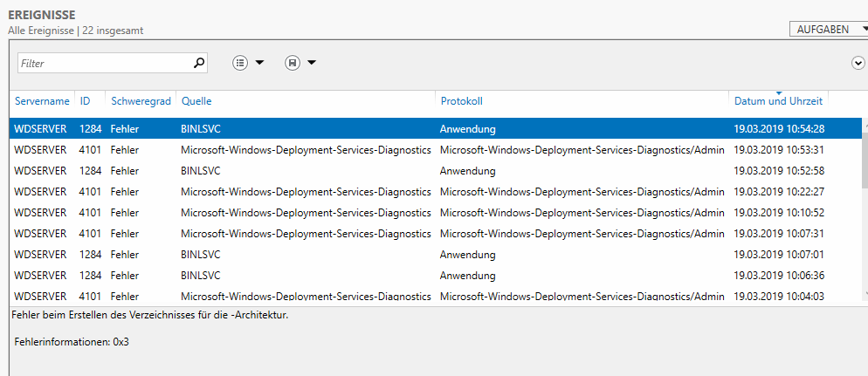Sort by ID column header
This screenshot has width=868, height=376.
tap(86, 101)
